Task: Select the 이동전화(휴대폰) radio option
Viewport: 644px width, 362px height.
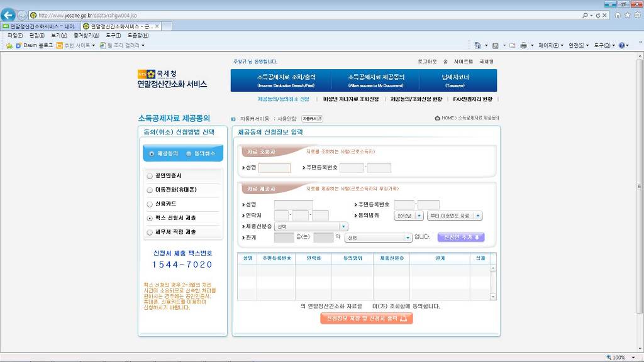Action: (150, 190)
